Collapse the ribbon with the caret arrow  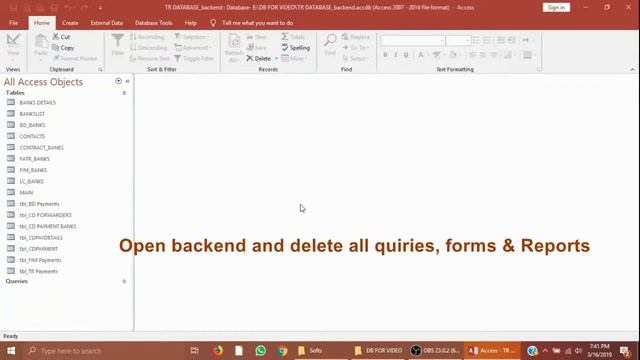[632, 69]
